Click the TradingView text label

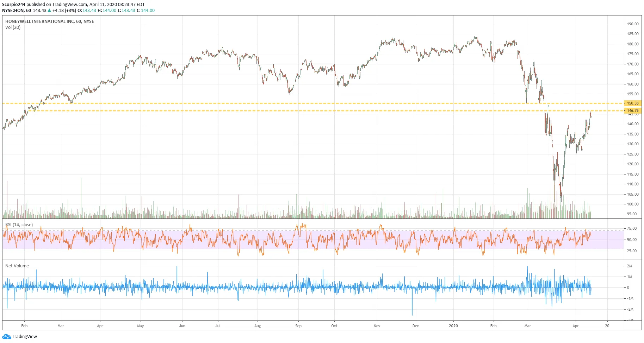pos(24,337)
